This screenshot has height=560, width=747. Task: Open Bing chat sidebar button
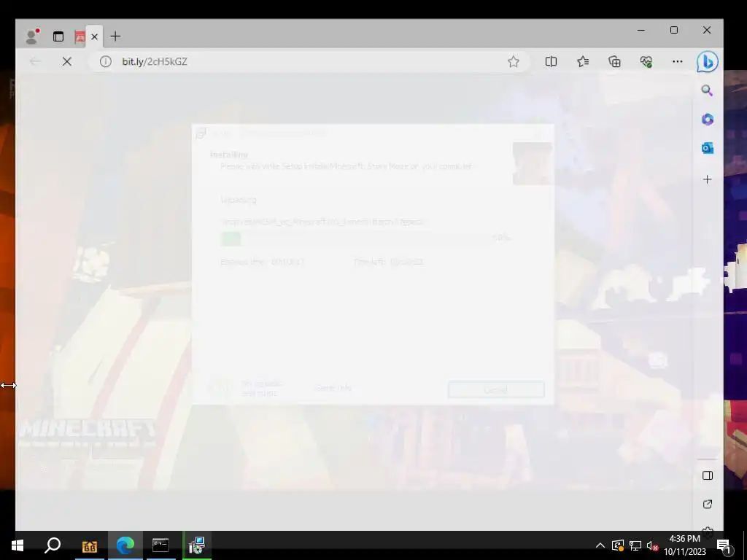click(707, 62)
